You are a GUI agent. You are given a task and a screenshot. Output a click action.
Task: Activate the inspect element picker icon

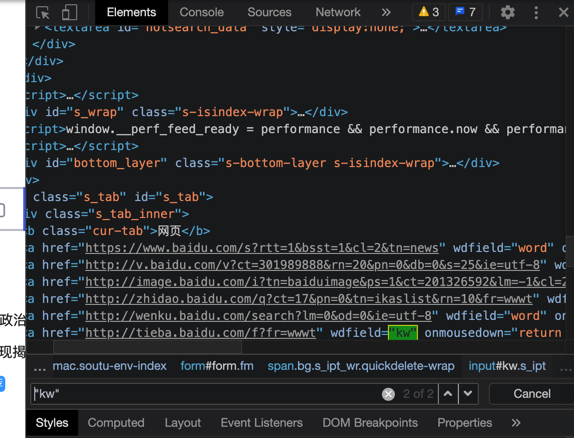pyautogui.click(x=43, y=12)
